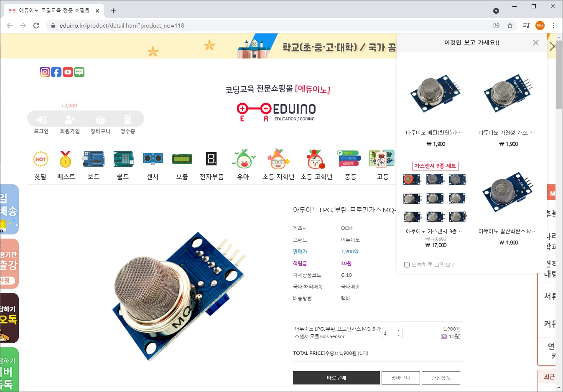
Task: Click the EDUINO logo
Action: (276, 112)
